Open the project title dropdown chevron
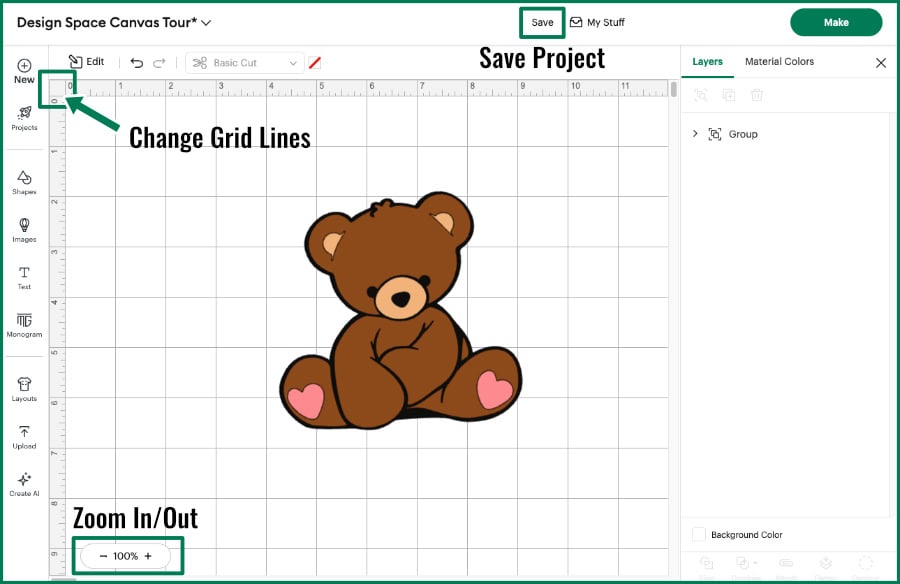The width and height of the screenshot is (900, 584). pyautogui.click(x=206, y=23)
